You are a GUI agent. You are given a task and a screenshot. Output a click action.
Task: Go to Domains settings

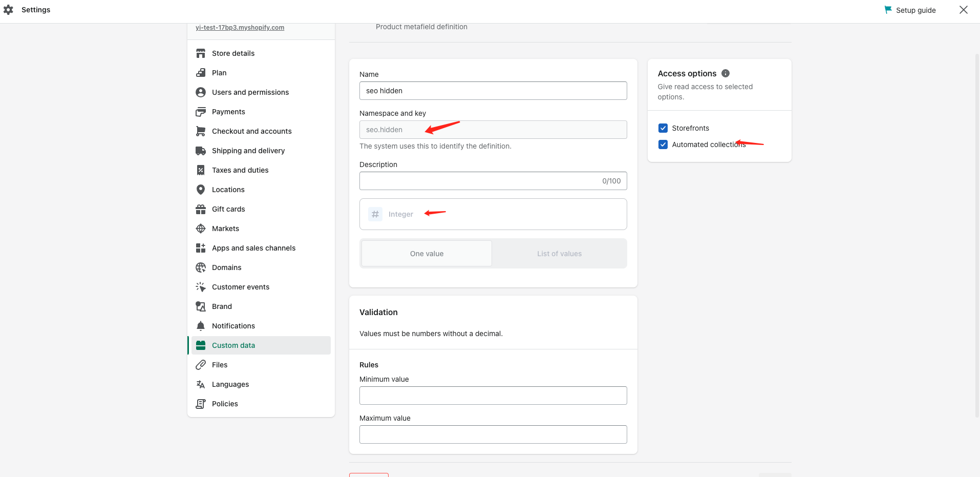tap(226, 267)
